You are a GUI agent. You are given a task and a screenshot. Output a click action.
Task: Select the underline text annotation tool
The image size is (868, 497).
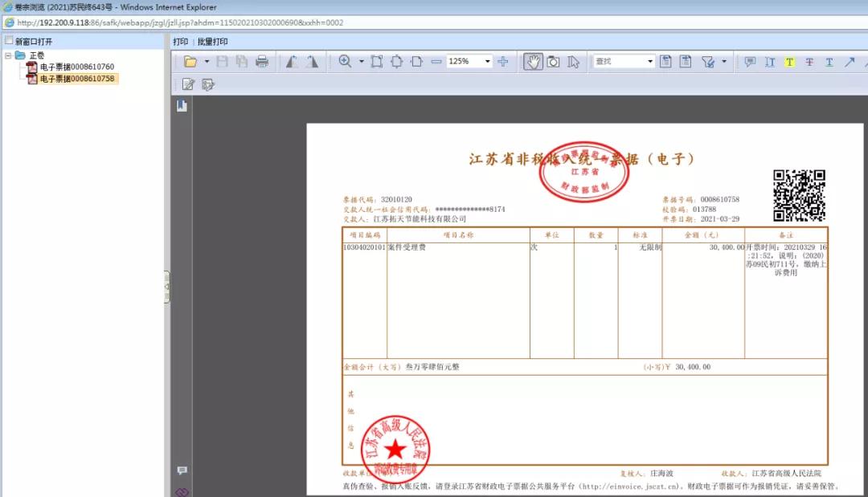[x=829, y=62]
